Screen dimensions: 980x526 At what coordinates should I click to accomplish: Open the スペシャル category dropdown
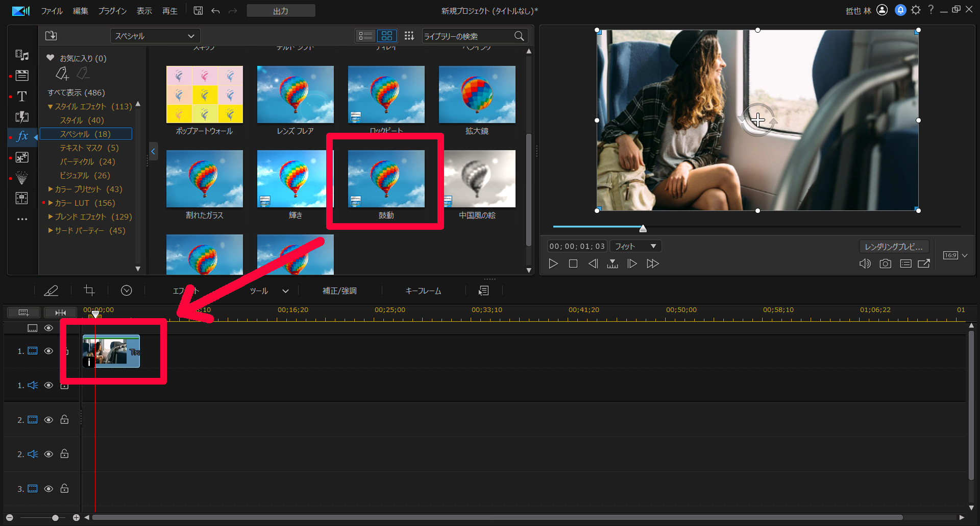click(x=155, y=36)
